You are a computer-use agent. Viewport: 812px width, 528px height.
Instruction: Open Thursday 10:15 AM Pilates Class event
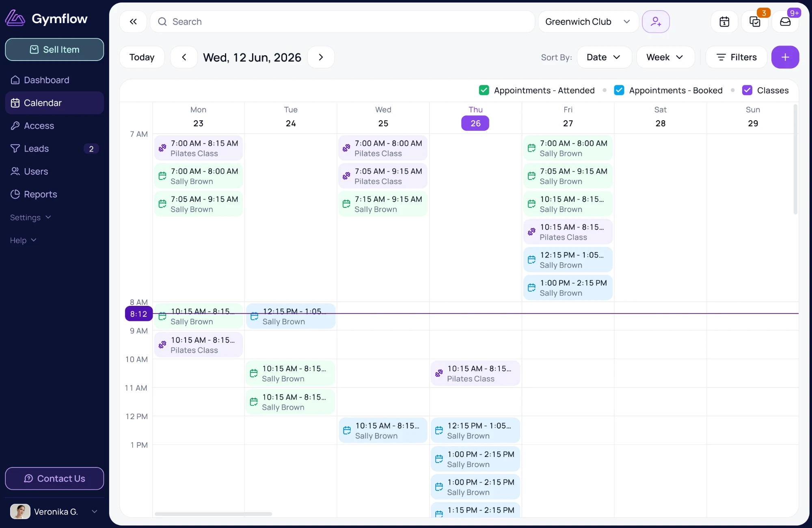click(475, 374)
